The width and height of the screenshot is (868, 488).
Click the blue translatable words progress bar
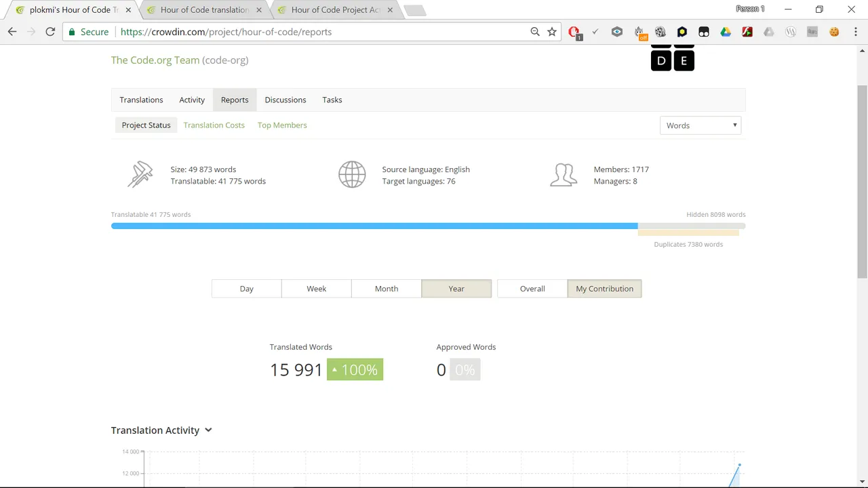point(374,226)
